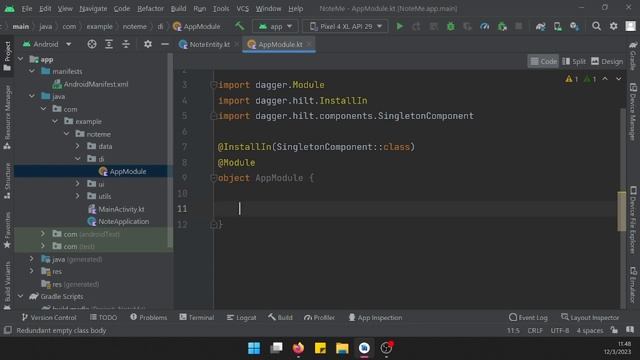Click the UTF-8 encoding status entry
This screenshot has height=360, width=640.
[560, 331]
